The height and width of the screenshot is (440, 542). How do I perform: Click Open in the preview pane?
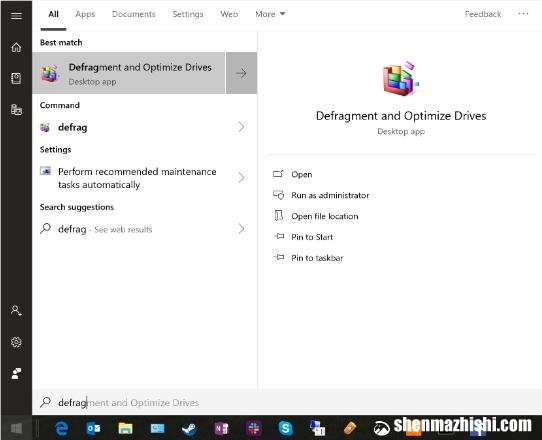pyautogui.click(x=302, y=174)
